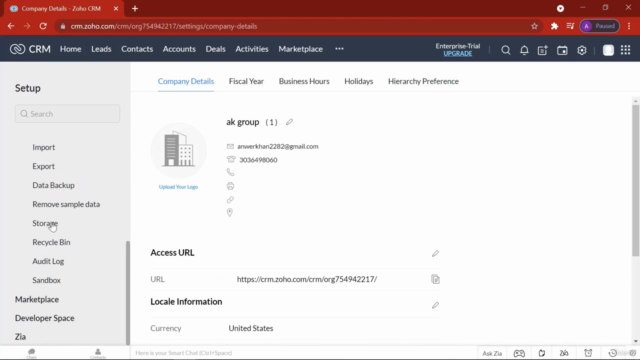Open Contacts in bottom bar
Screen dimensions: 640x360
pyautogui.click(x=98, y=353)
